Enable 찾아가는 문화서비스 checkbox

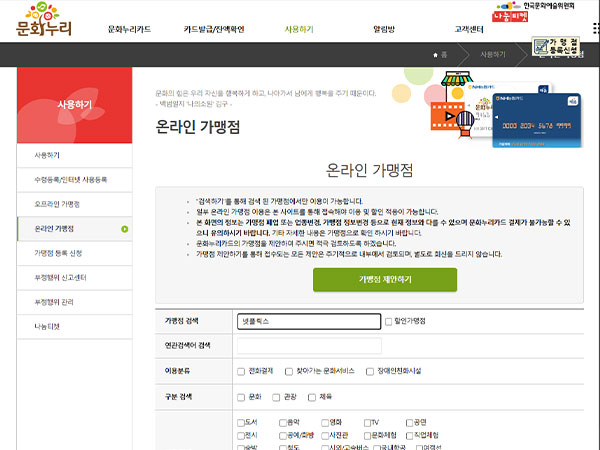(289, 371)
